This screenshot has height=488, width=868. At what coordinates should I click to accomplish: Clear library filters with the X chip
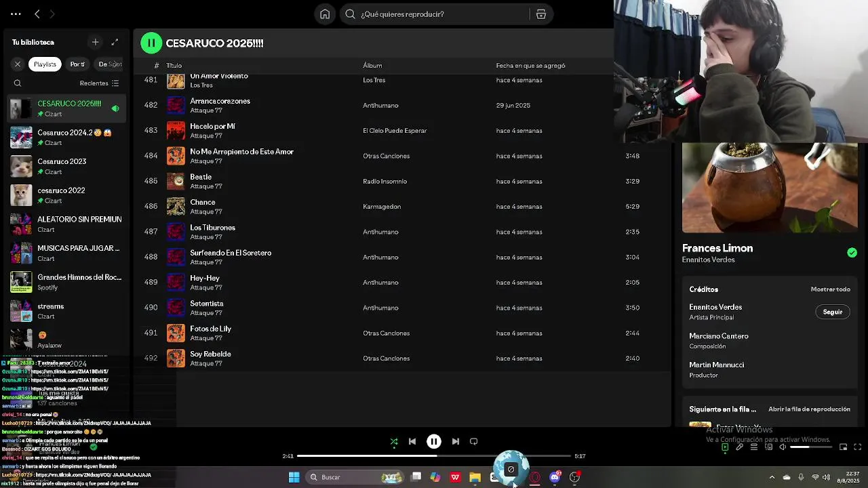pos(18,64)
